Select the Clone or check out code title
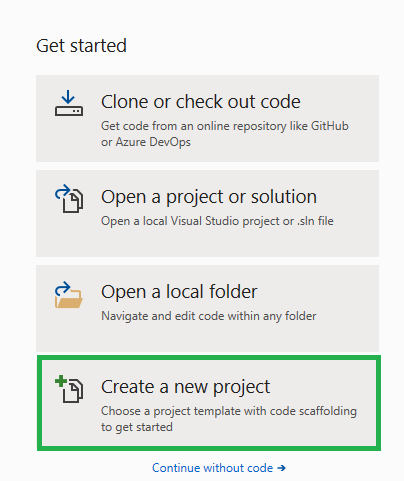The image size is (404, 481). point(201,102)
